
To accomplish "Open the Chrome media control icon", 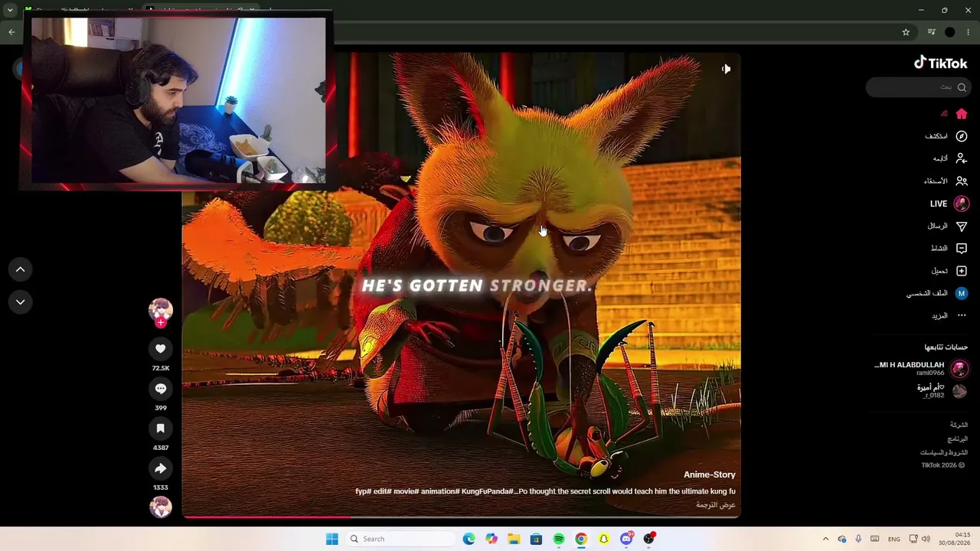I will click(x=931, y=32).
